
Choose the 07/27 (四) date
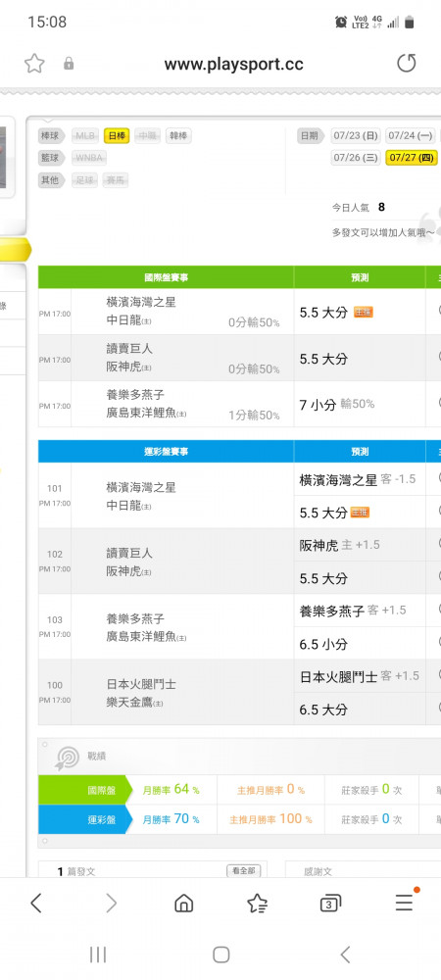(x=412, y=157)
